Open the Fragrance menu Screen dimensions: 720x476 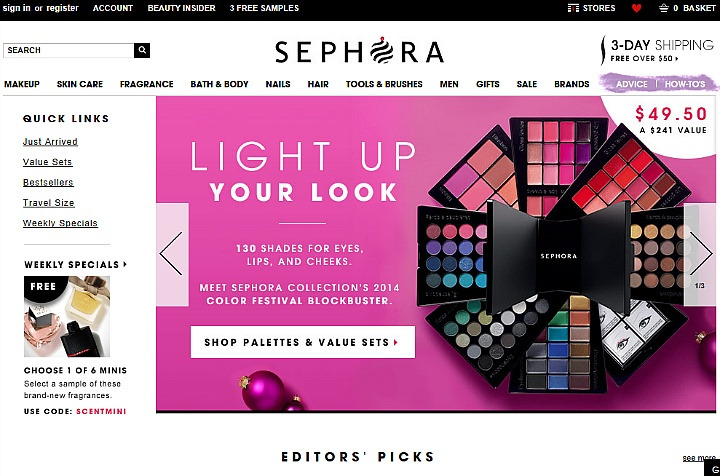(146, 84)
